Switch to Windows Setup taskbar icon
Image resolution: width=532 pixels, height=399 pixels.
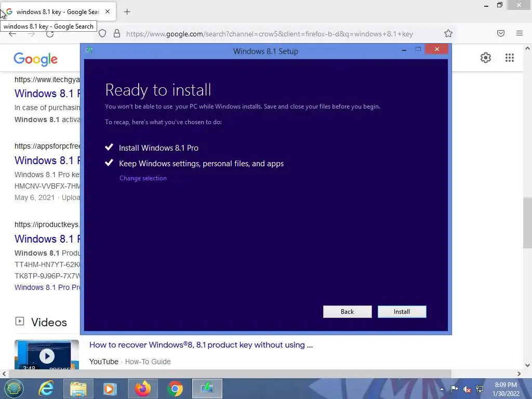point(207,389)
